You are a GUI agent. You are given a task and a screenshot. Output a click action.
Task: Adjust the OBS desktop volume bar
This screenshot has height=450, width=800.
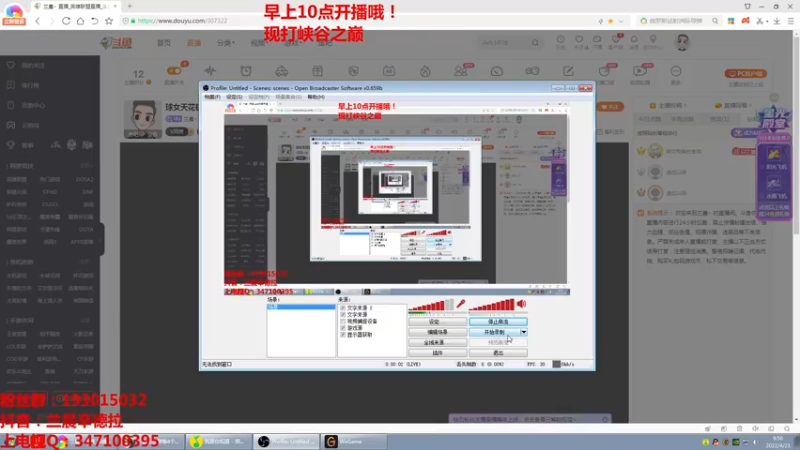(x=491, y=305)
